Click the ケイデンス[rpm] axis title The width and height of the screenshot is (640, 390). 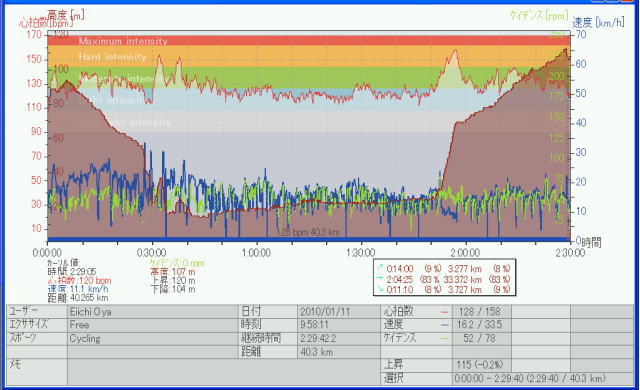(x=539, y=16)
